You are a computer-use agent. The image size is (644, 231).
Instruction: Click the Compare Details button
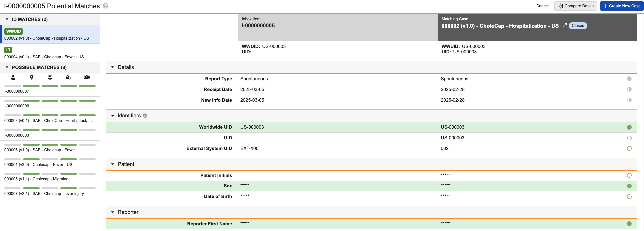point(576,6)
